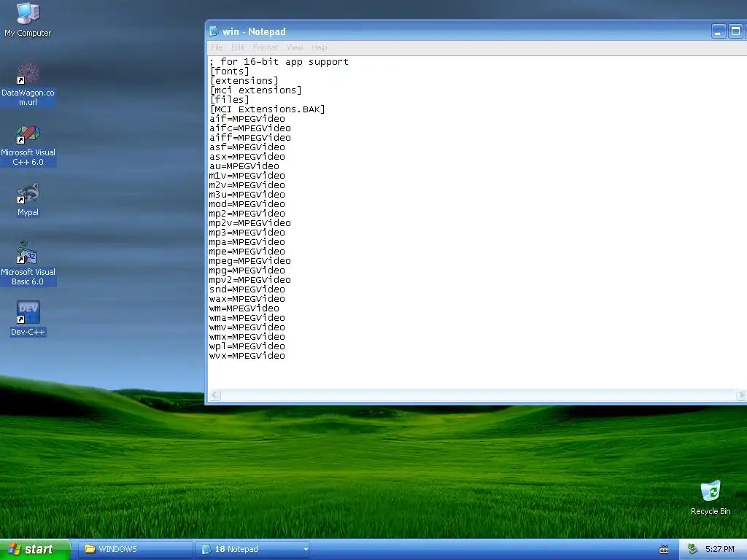Click the 'm3u=MPEGVideo' line
Viewport: 747px width, 560px height.
pyautogui.click(x=247, y=195)
